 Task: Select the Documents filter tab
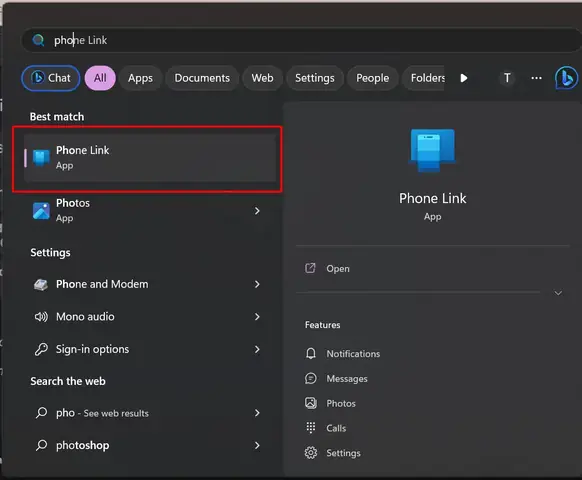[x=202, y=78]
